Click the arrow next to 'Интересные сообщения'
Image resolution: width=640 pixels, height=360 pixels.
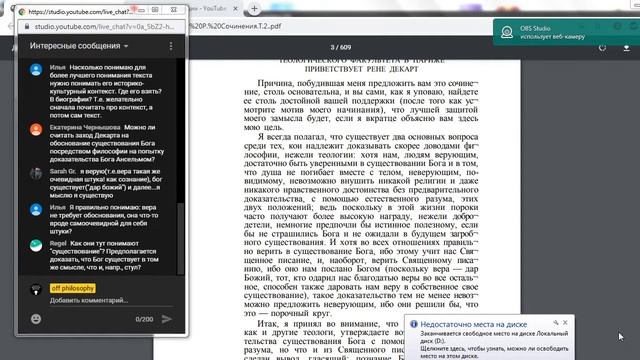[x=126, y=46]
